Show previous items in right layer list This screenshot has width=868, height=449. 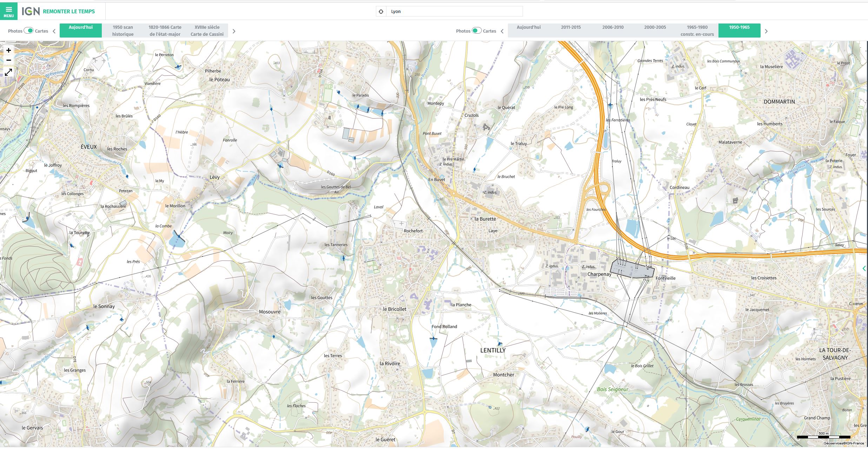click(502, 31)
